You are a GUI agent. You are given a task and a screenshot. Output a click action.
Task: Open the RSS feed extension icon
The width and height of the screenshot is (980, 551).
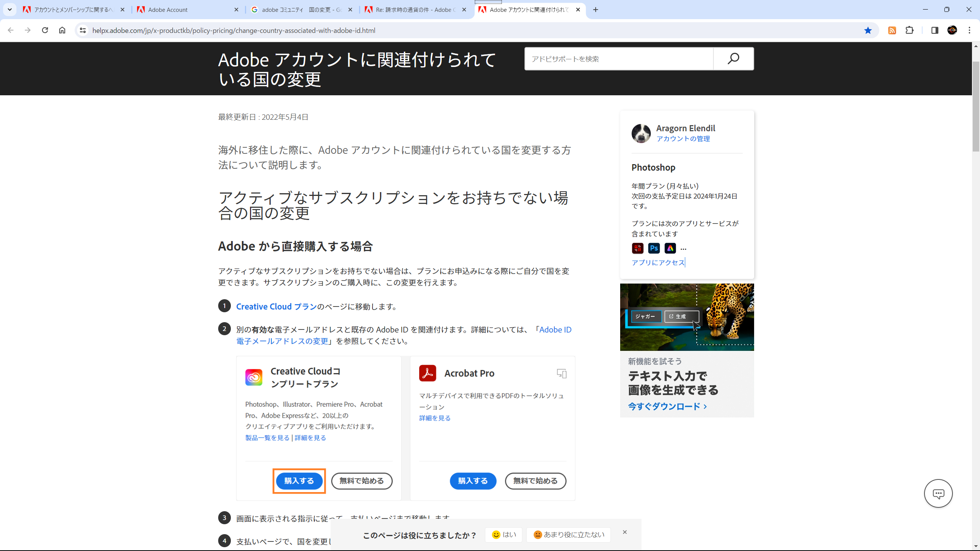[892, 30]
